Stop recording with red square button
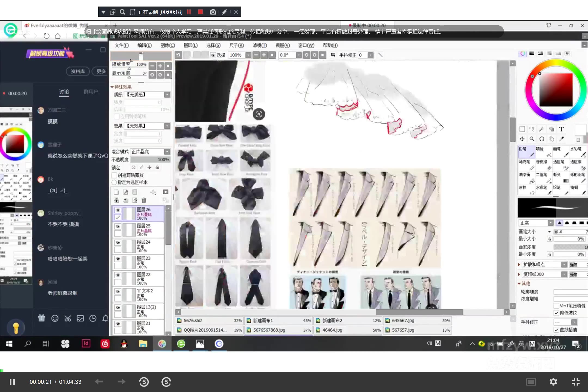The height and width of the screenshot is (392, 588). pos(200,12)
